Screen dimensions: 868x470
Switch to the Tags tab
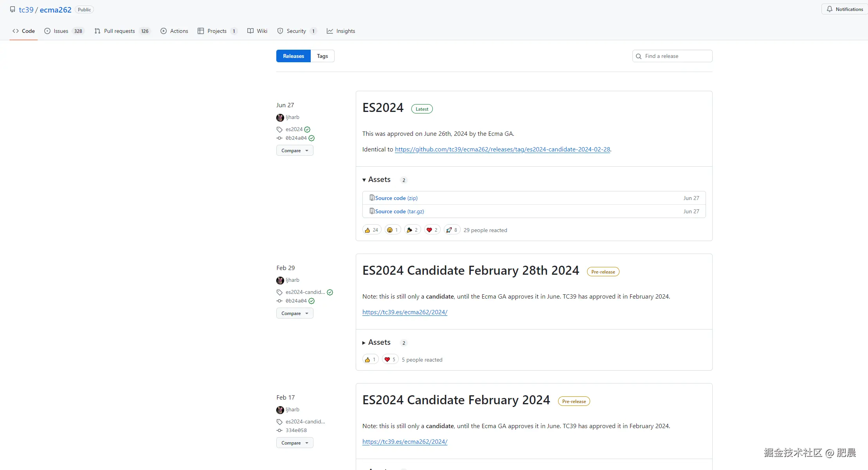click(322, 56)
